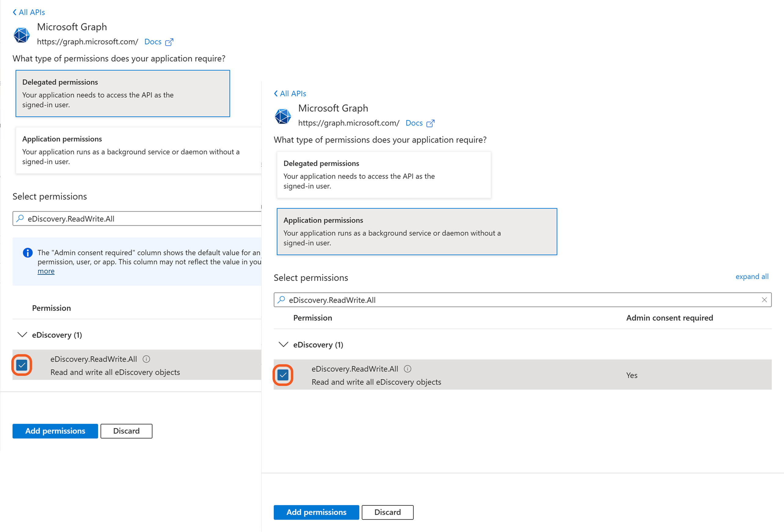Screen dimensions: 784x532
Task: Go back to All APIs in left panel
Action: pos(29,12)
